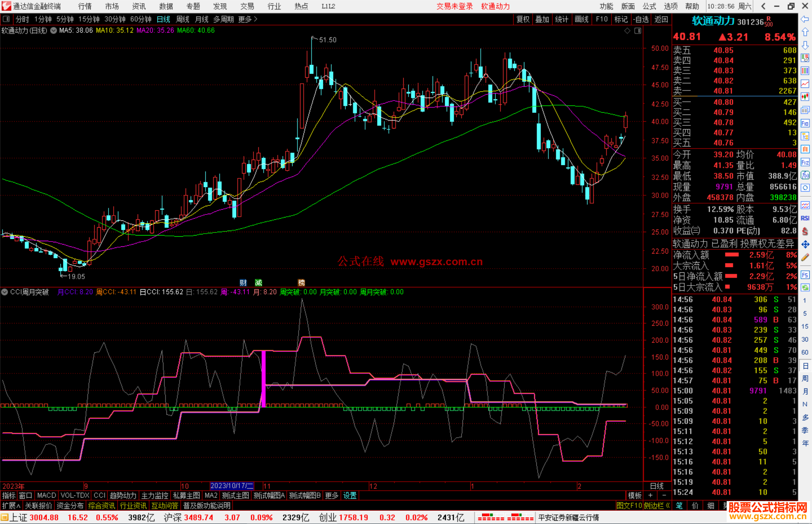
Task: Open the 行情 menu in top bar
Action: coord(85,6)
